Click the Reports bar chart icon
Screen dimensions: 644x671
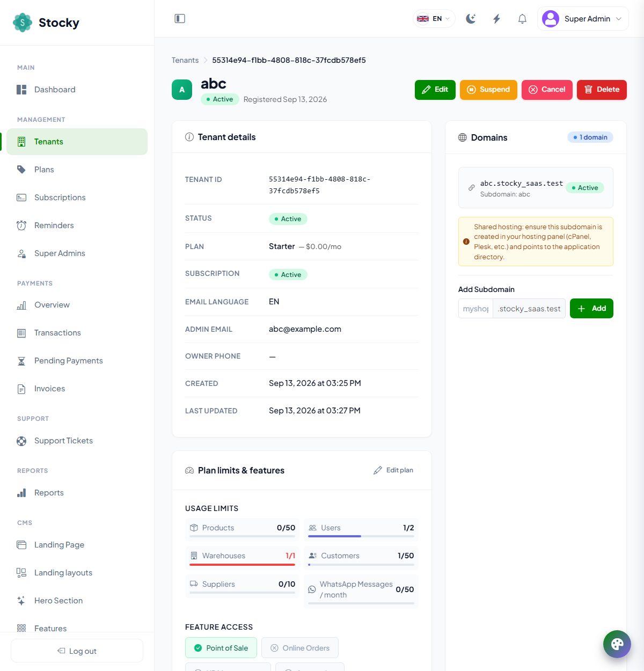21,493
